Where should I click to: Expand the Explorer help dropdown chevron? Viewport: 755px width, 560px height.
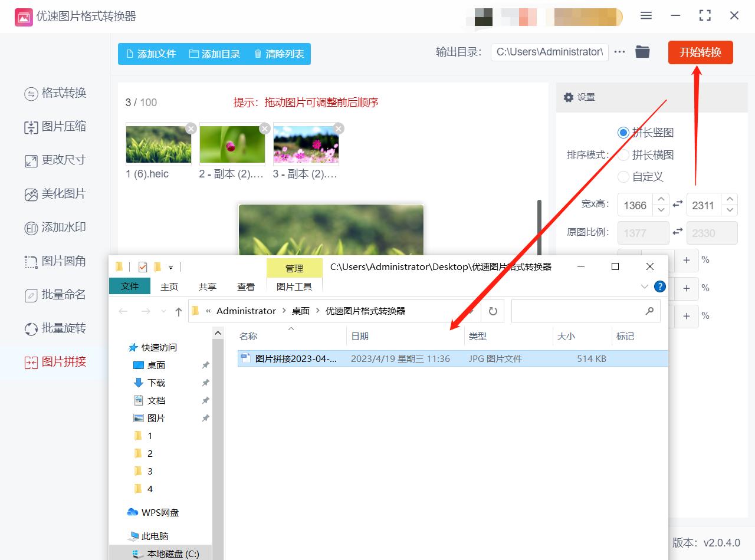(644, 286)
